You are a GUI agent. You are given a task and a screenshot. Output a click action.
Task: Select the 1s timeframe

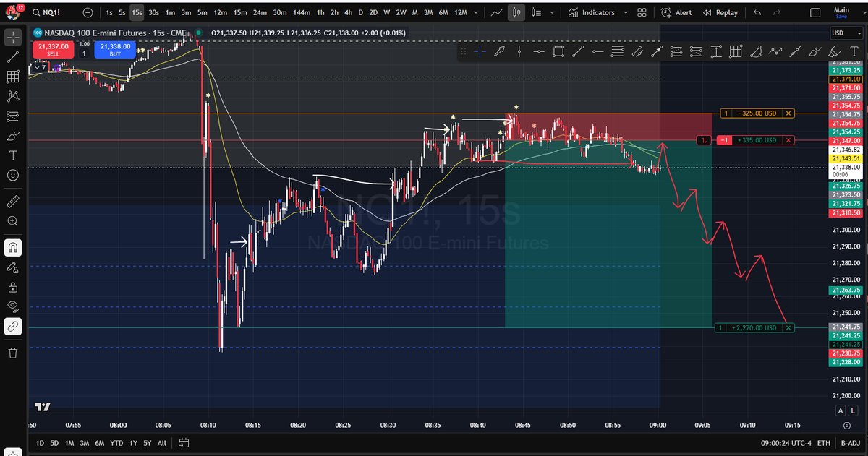pyautogui.click(x=109, y=12)
